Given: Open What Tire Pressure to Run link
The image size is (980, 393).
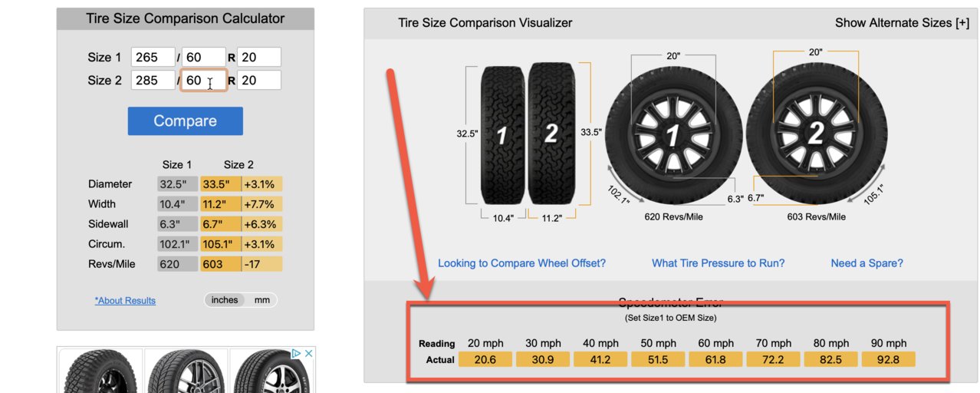Looking at the screenshot, I should [x=718, y=263].
